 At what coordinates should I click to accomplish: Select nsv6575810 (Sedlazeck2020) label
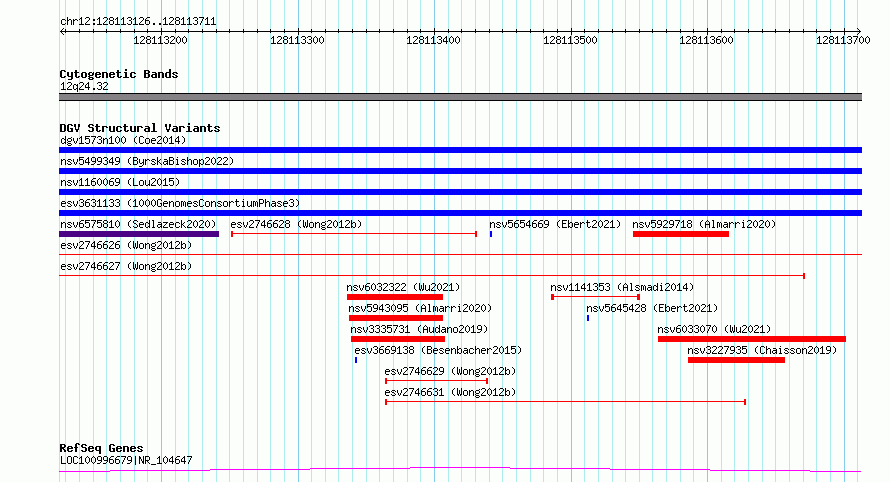coord(138,224)
